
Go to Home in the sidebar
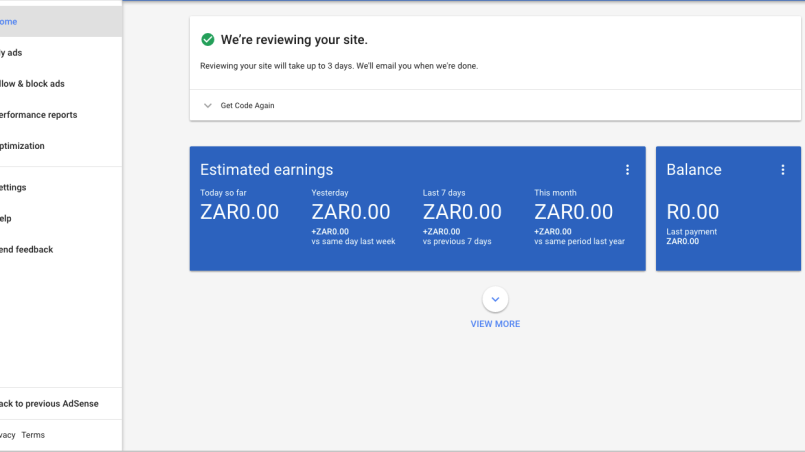8,21
